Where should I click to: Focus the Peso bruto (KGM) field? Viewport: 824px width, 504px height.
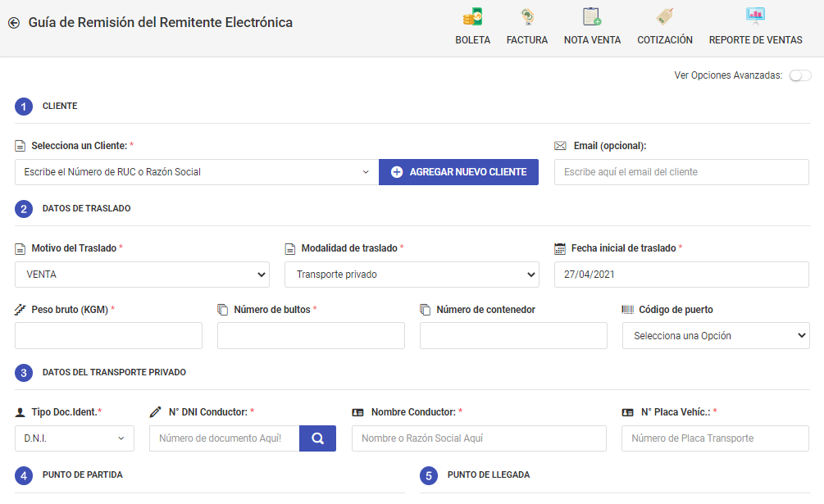coord(108,336)
